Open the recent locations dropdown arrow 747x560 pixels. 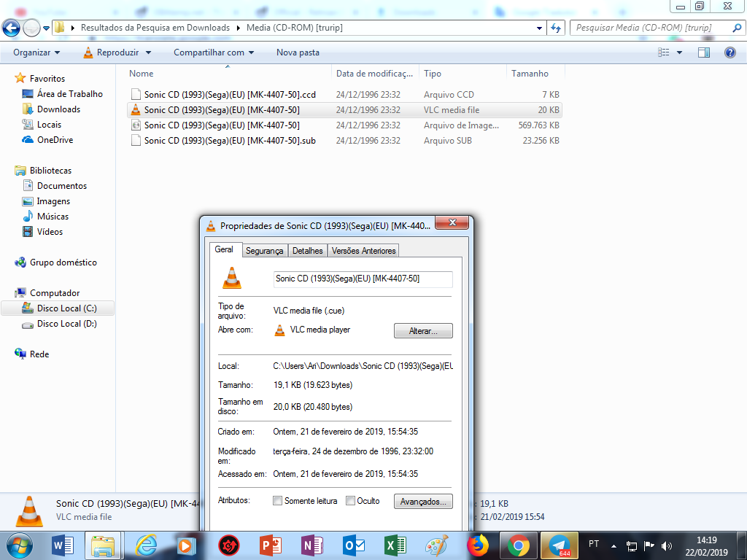click(x=46, y=28)
